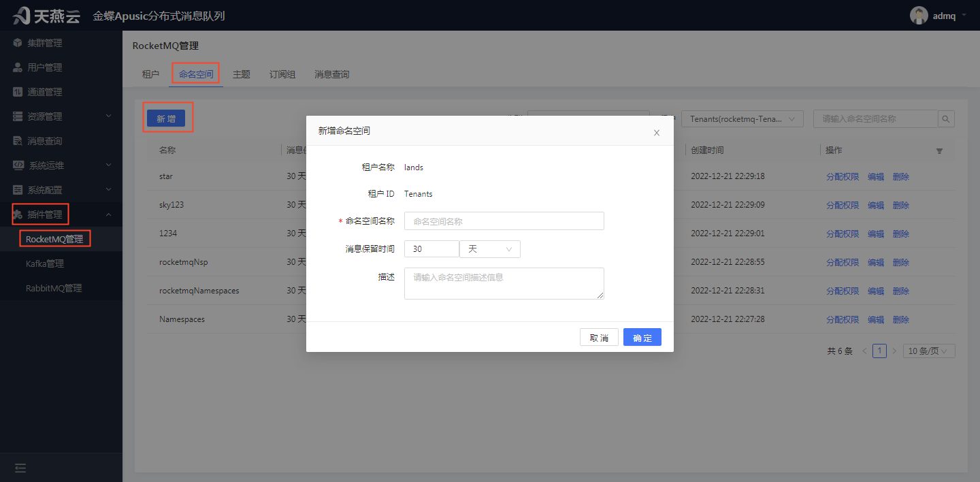980x482 pixels.
Task: Switch to the 命名空间 tab
Action: pos(196,74)
